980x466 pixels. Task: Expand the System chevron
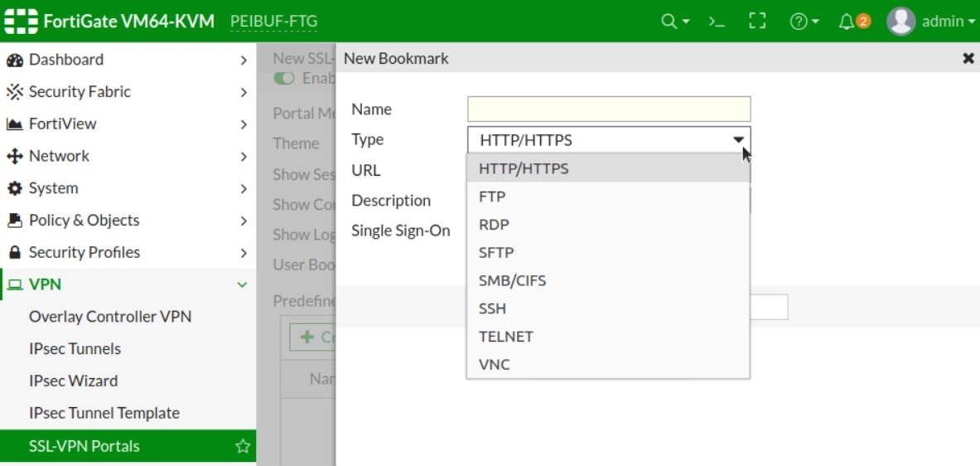click(x=243, y=189)
